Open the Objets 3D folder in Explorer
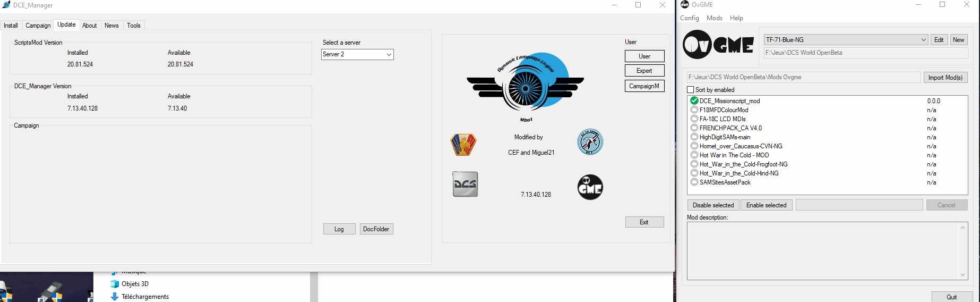Viewport: 980px width, 302px height. (130, 284)
